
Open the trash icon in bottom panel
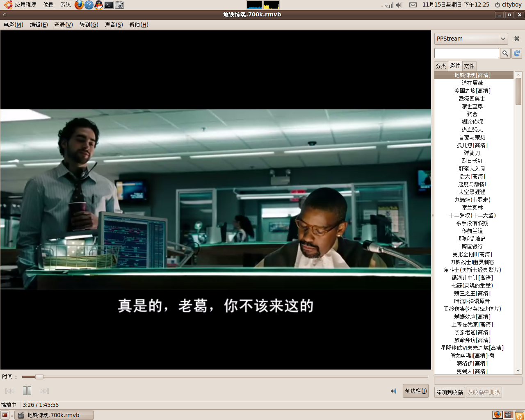click(x=520, y=415)
